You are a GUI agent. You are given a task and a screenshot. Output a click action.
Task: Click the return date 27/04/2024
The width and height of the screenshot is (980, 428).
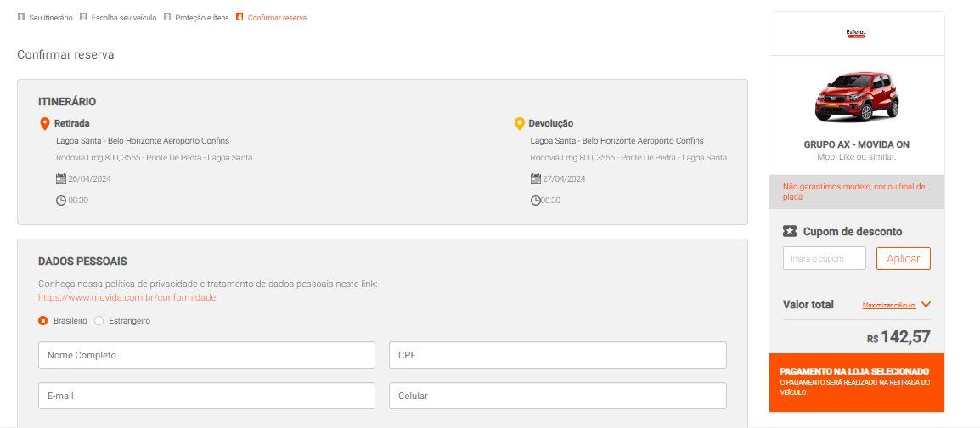[x=565, y=179]
